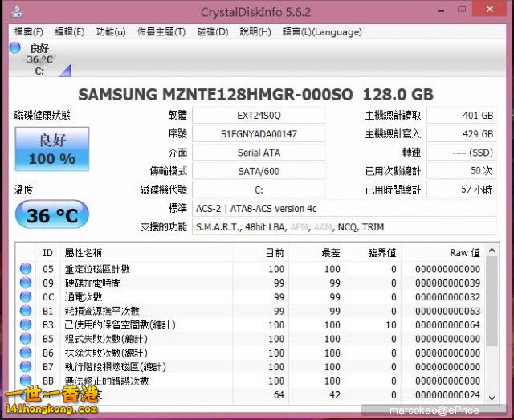
Task: Click the Raw 值 column header
Action: [443, 252]
